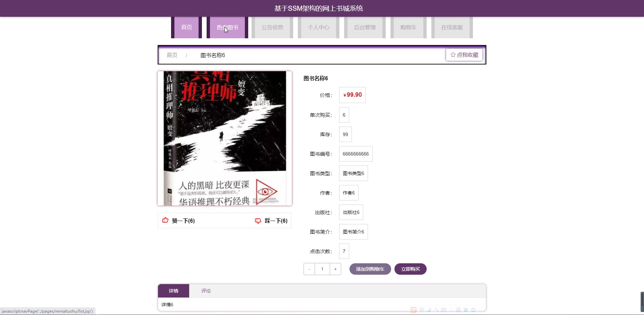Open the 热卖图书 navigation tab

click(x=227, y=28)
